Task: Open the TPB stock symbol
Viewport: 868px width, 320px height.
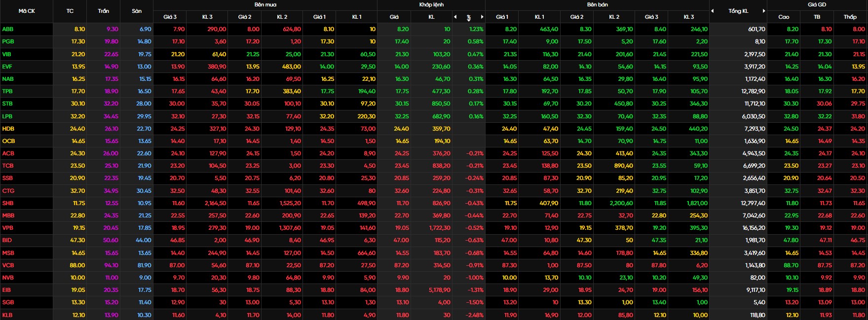Action: (7, 91)
